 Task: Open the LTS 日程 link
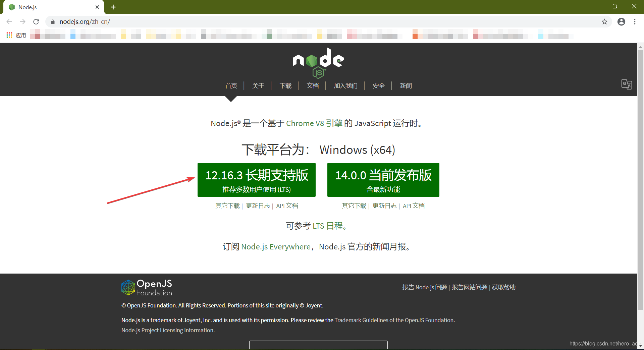tap(327, 226)
